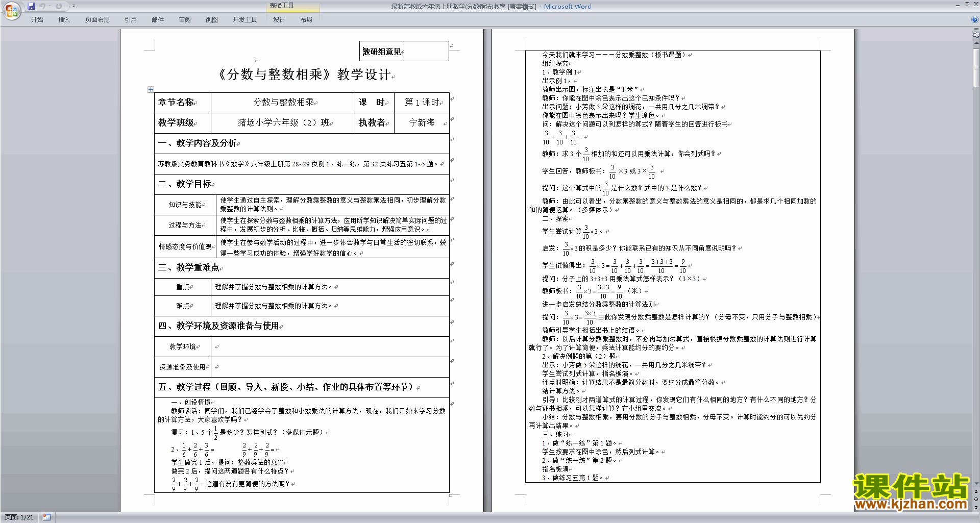Click the empty cell next to 资源准备及使用
Viewport: 980px width, 523px height.
tap(330, 367)
